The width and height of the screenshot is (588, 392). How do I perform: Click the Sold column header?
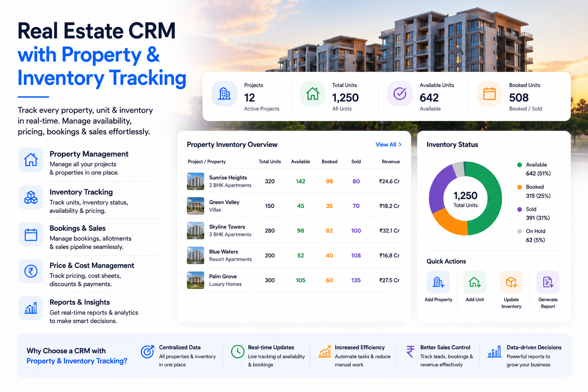(x=356, y=162)
